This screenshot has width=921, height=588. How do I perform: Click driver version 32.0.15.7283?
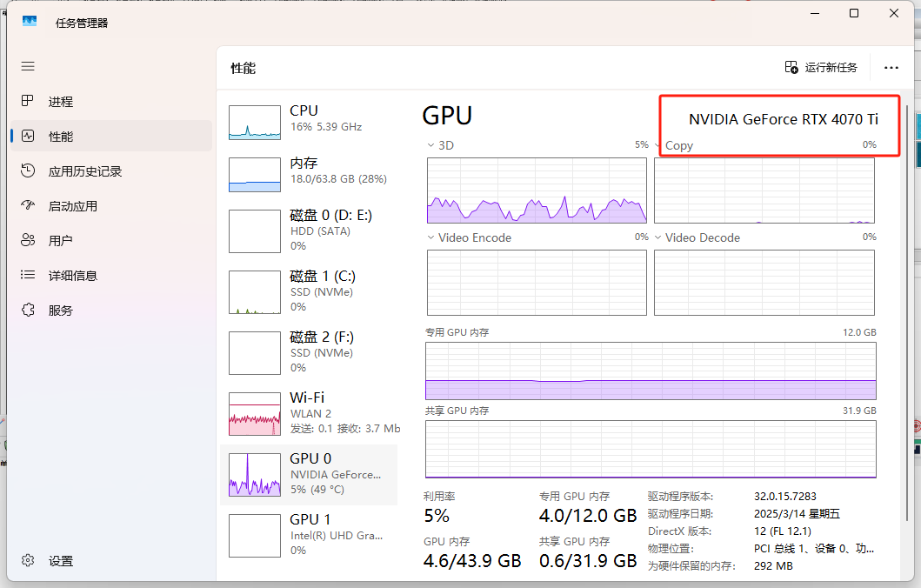tap(785, 497)
